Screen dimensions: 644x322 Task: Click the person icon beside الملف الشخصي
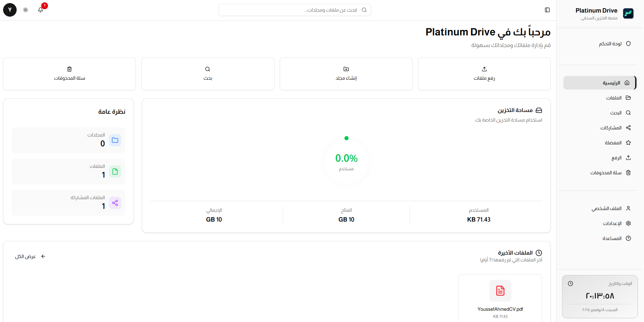point(628,208)
